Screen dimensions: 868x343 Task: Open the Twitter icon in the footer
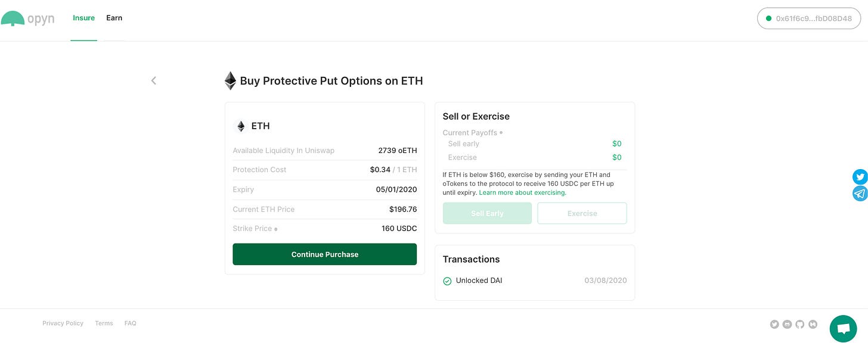pyautogui.click(x=774, y=325)
